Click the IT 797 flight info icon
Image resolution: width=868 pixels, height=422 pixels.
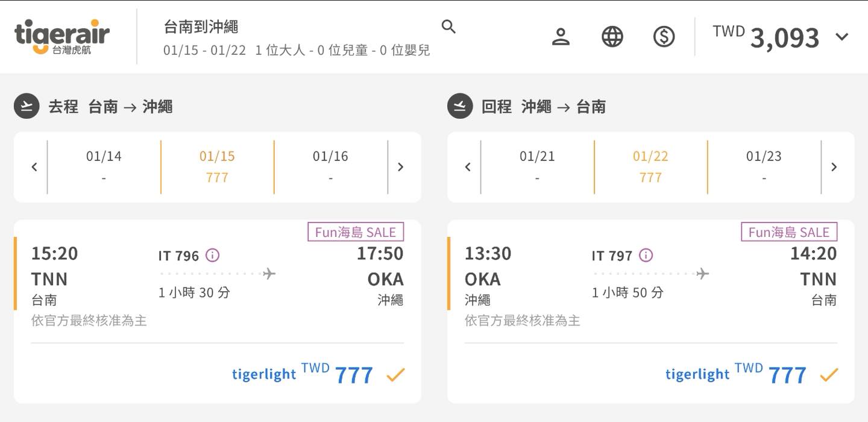pos(646,256)
